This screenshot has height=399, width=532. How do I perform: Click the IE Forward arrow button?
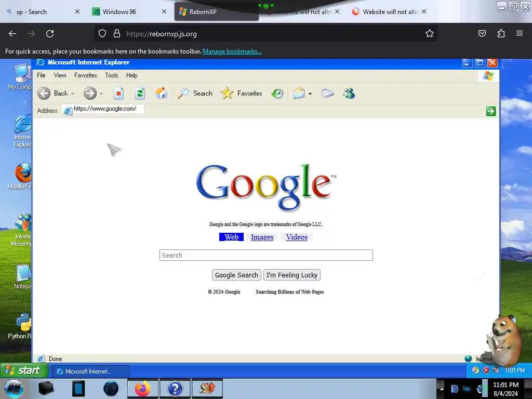pyautogui.click(x=90, y=94)
